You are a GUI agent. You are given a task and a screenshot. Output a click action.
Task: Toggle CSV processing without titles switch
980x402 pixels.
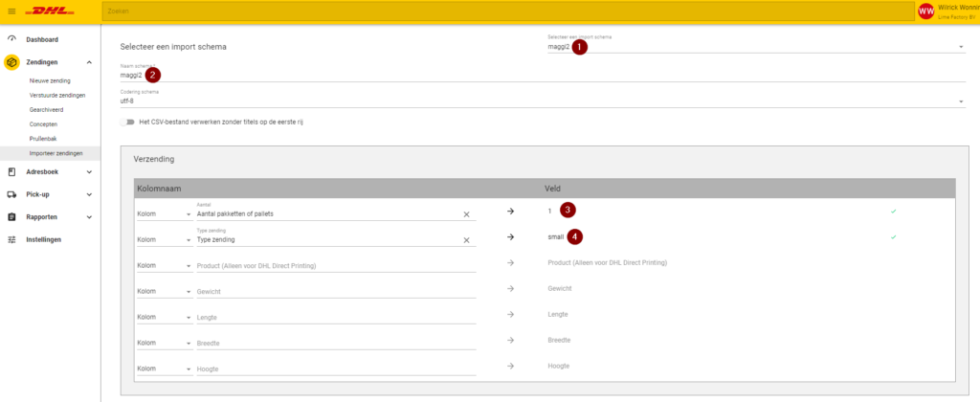(x=127, y=122)
